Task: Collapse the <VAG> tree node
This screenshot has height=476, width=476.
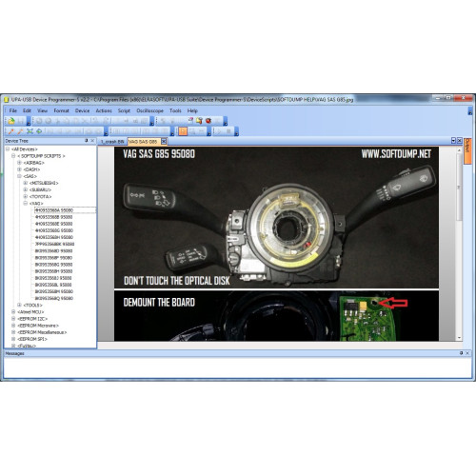Action: click(26, 204)
